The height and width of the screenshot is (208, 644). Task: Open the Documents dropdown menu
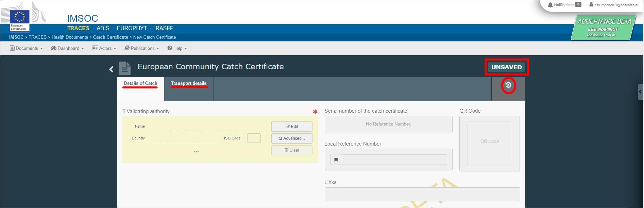pos(26,48)
